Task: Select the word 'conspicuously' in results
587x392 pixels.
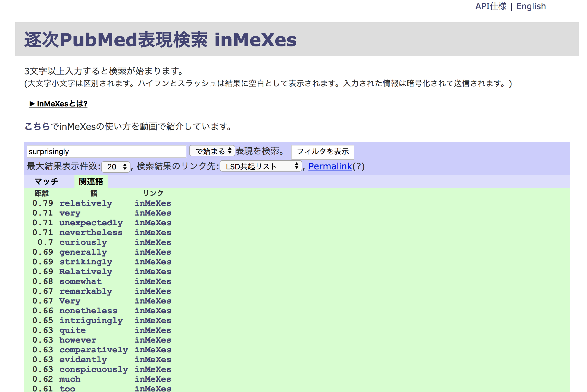Action: [x=93, y=369]
